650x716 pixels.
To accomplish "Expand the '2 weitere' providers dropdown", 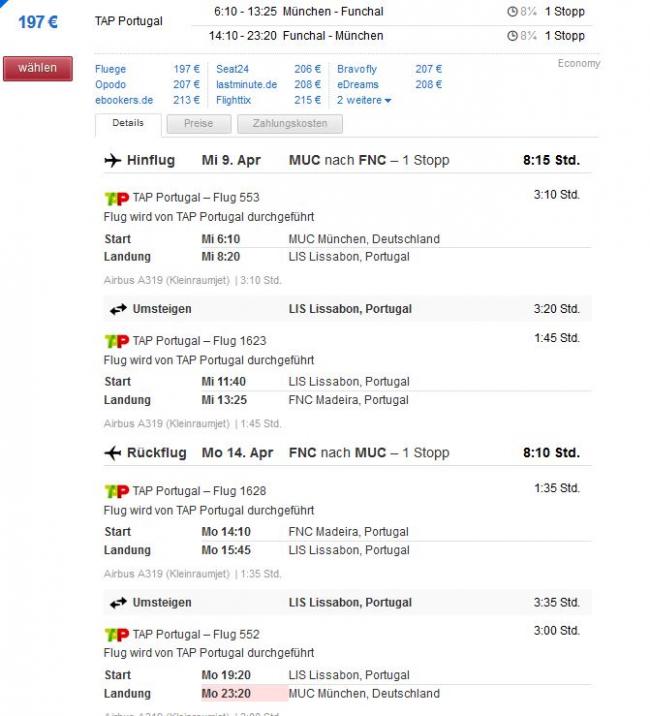I will (x=364, y=100).
